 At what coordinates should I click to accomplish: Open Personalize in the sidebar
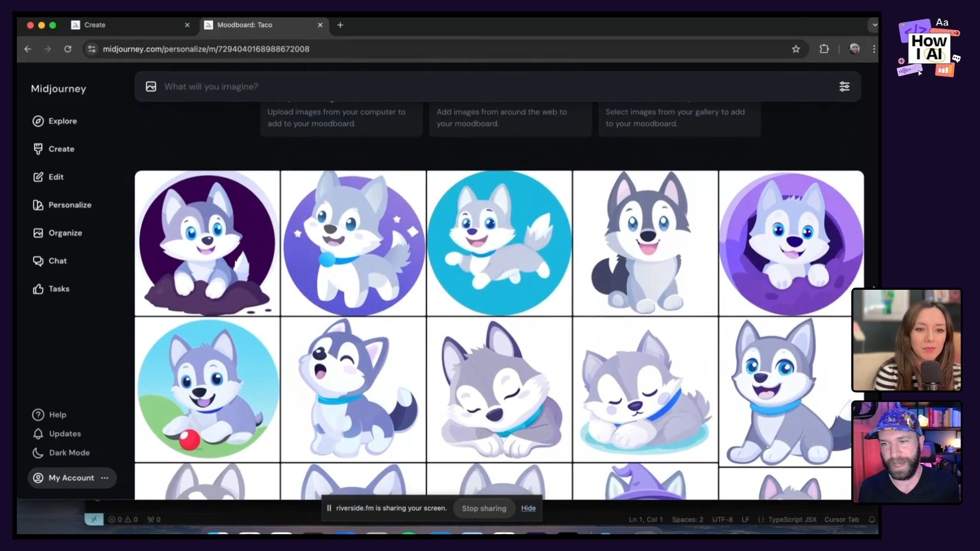point(62,205)
